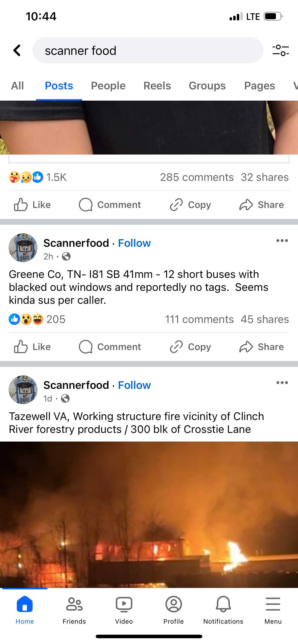298x644 pixels.
Task: Open options menu for Greene Co post
Action: coord(282,241)
